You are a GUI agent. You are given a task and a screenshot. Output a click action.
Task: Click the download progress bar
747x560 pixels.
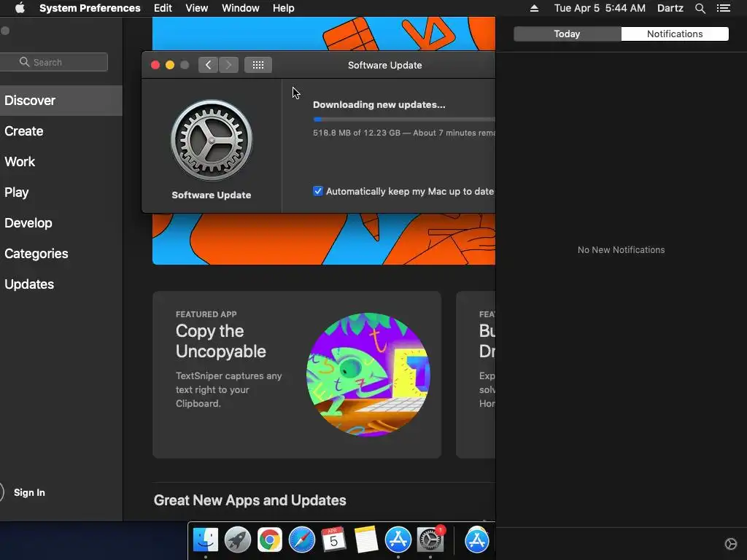(x=404, y=119)
